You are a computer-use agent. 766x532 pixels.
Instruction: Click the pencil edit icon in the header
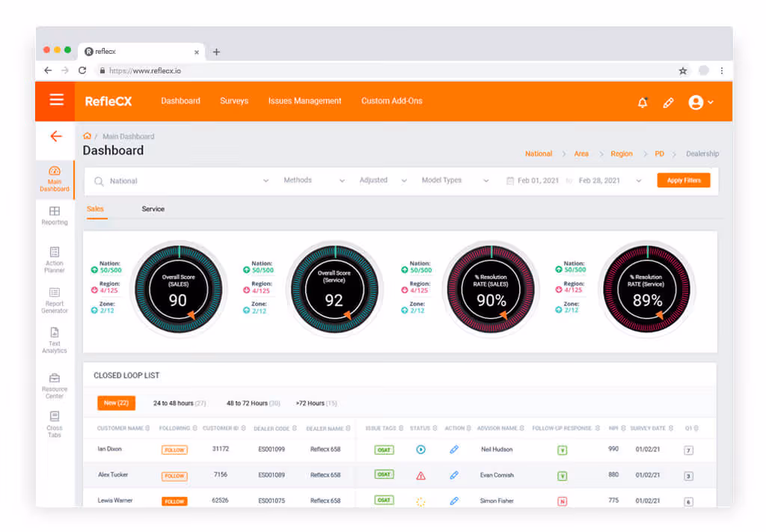pos(668,103)
